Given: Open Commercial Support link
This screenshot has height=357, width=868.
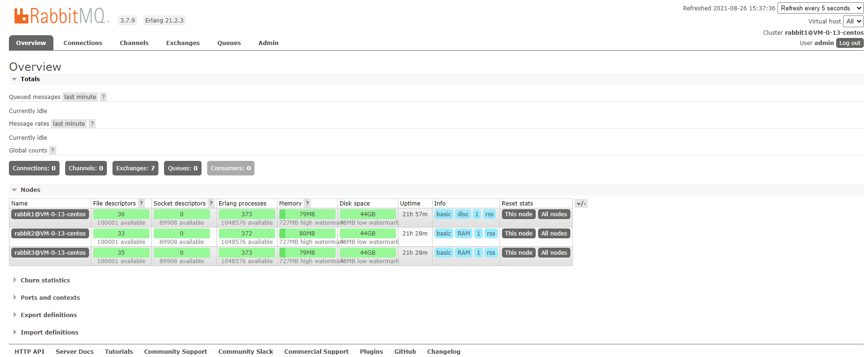Looking at the screenshot, I should pyautogui.click(x=316, y=352).
